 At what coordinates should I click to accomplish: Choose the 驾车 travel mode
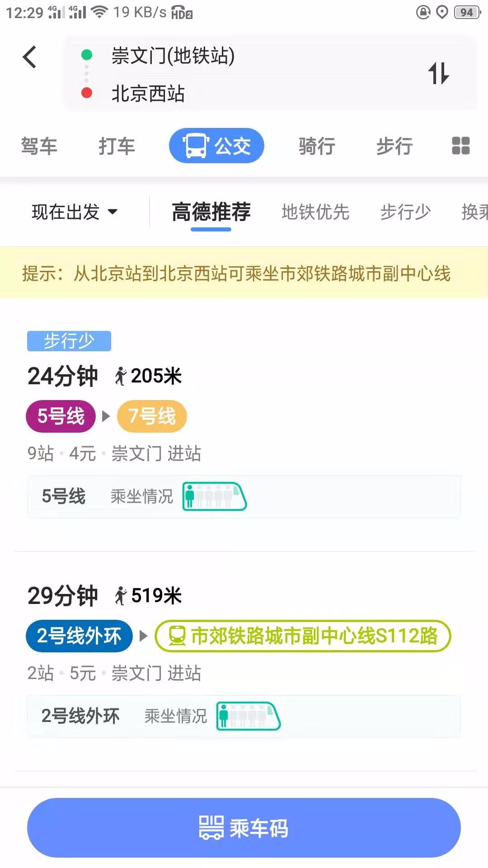coord(39,146)
